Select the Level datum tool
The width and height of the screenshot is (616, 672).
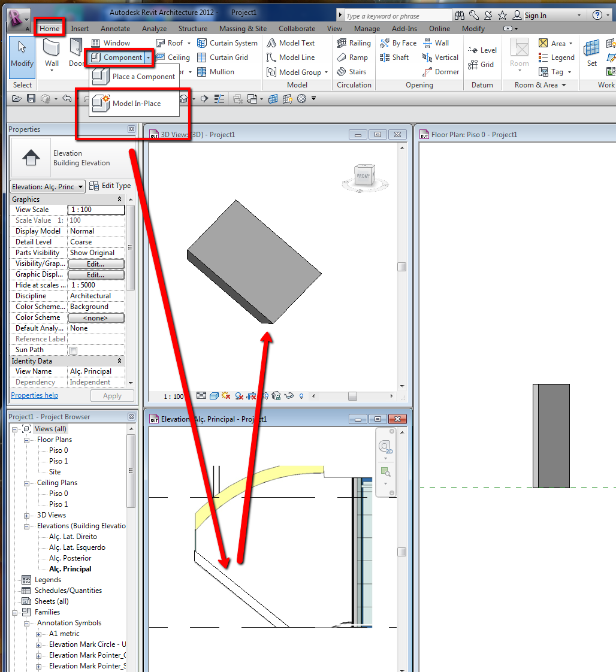click(x=482, y=50)
